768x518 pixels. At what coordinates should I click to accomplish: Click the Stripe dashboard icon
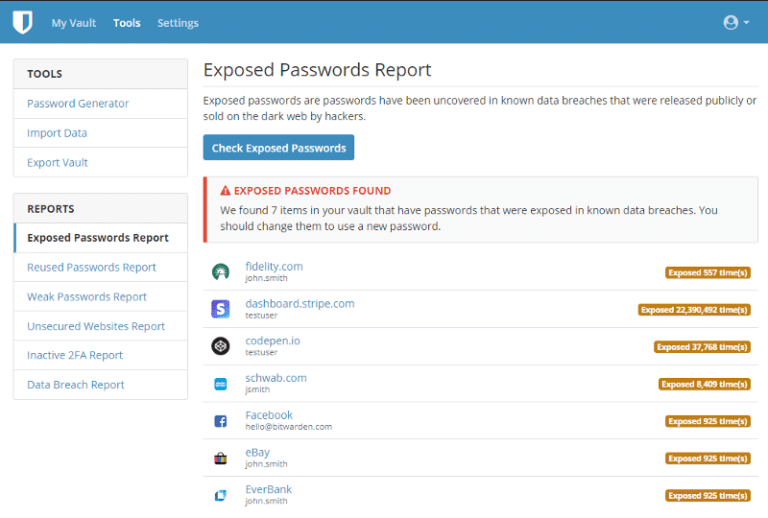tap(221, 309)
